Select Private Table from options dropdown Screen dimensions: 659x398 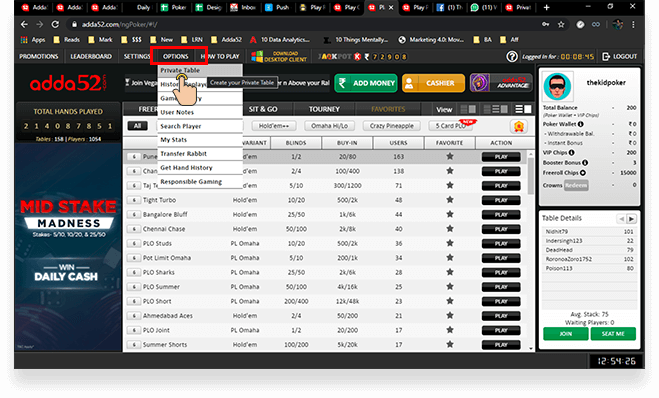click(x=200, y=70)
